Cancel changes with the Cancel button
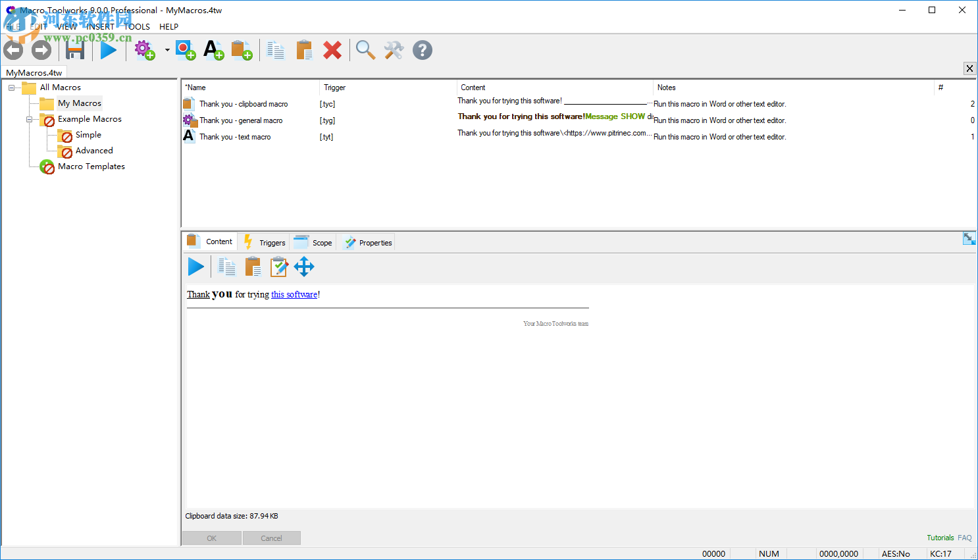 tap(271, 538)
